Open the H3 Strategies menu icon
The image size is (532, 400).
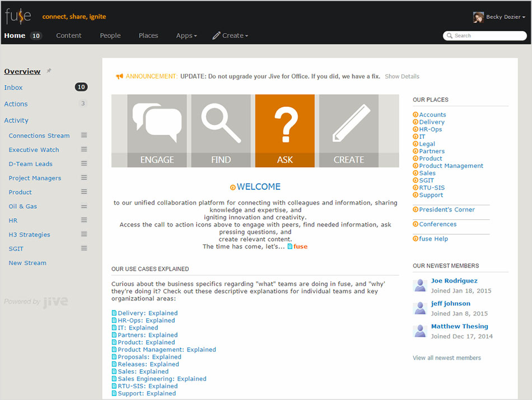[84, 234]
